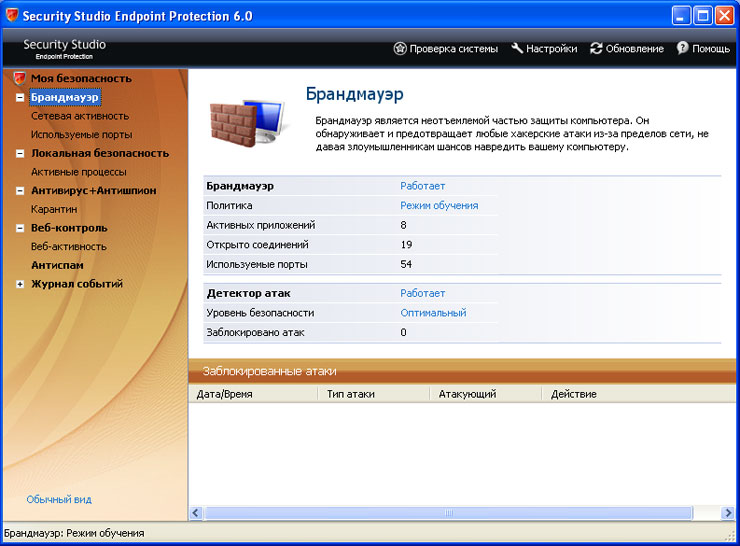The width and height of the screenshot is (740, 546).
Task: Click Работает link in Детектор атак row
Action: tap(422, 293)
